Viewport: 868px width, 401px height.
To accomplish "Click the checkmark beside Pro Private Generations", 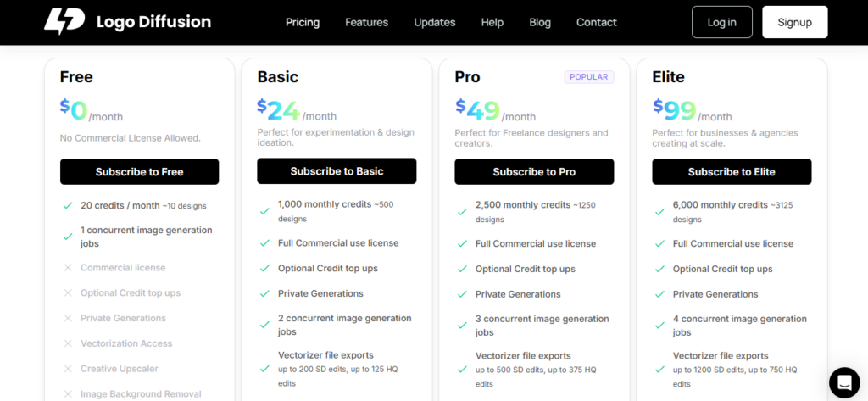I will 462,294.
